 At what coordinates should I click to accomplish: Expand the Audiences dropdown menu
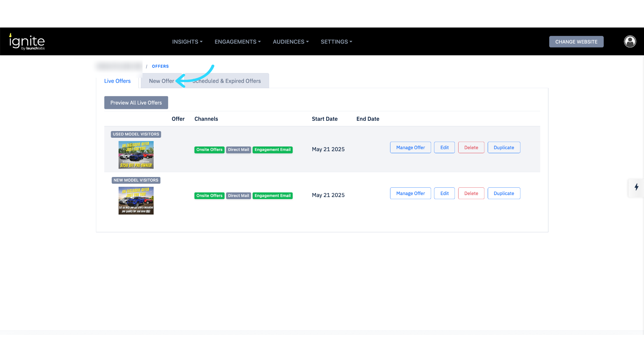tap(290, 42)
